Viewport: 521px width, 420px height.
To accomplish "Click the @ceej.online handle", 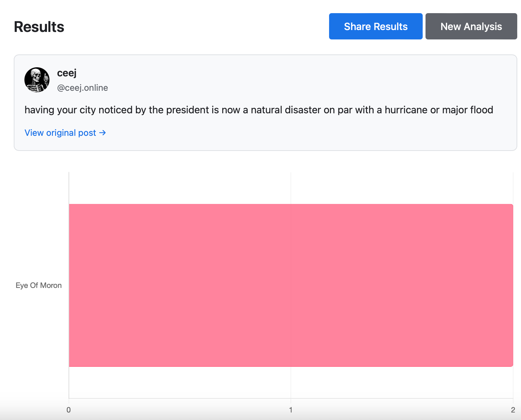I will [82, 88].
